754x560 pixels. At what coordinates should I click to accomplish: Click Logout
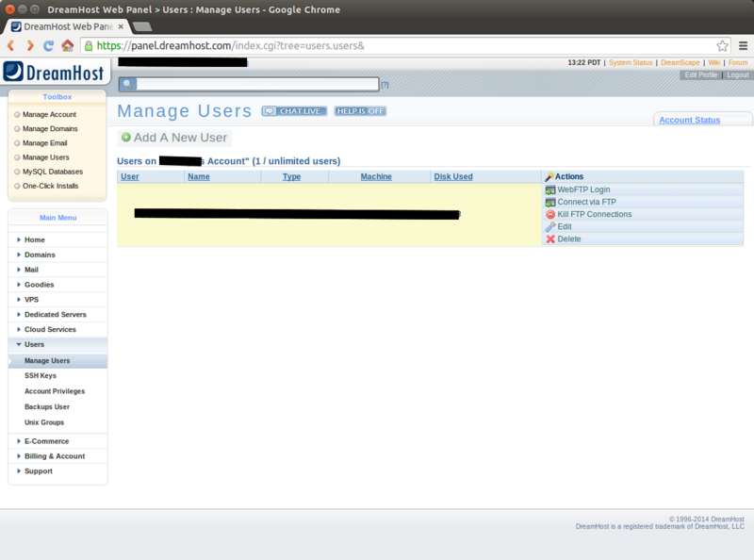[x=738, y=75]
